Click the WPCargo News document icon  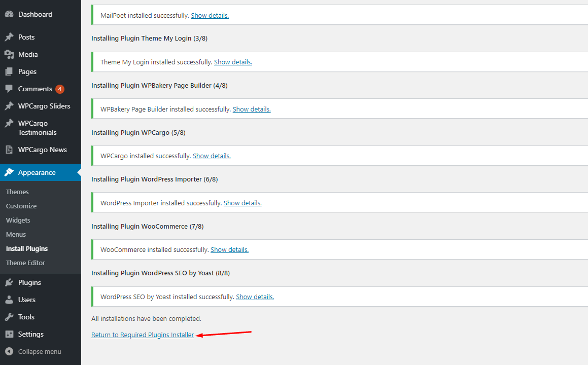point(9,150)
